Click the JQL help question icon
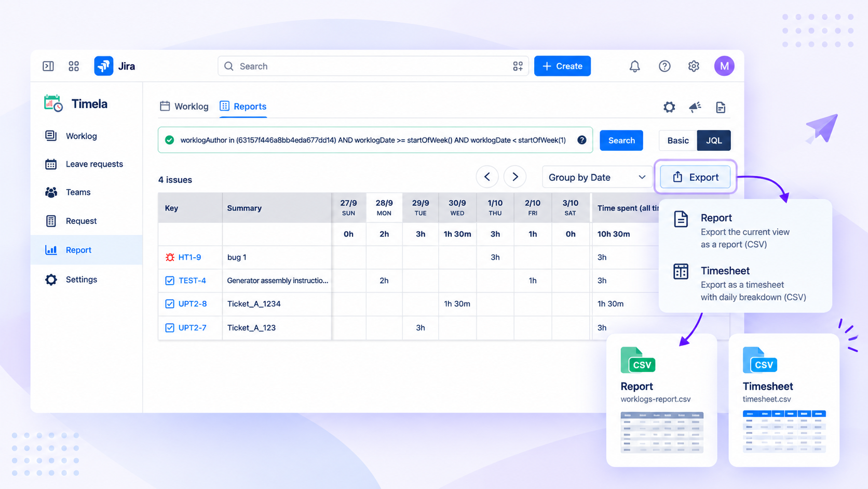Viewport: 868px width, 489px height. (582, 140)
